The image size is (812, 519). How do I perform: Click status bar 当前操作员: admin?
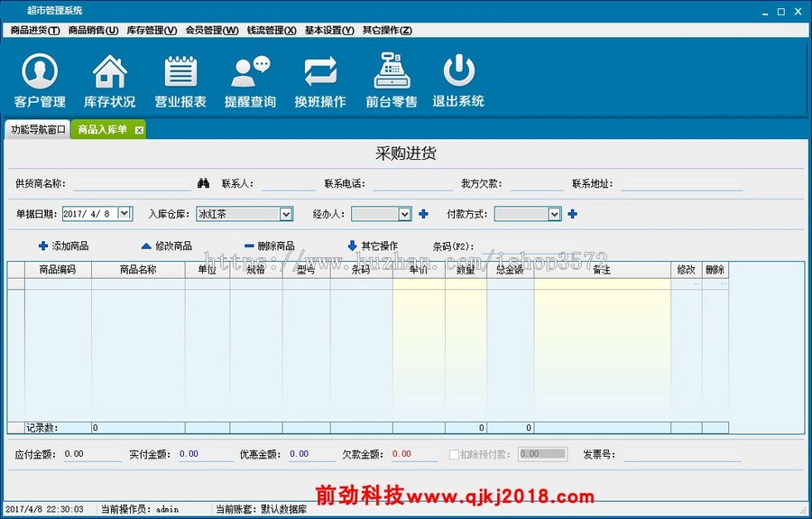tap(140, 510)
